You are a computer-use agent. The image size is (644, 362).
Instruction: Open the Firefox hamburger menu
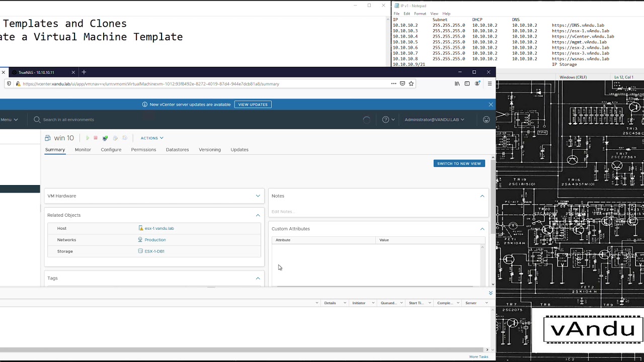click(x=490, y=83)
